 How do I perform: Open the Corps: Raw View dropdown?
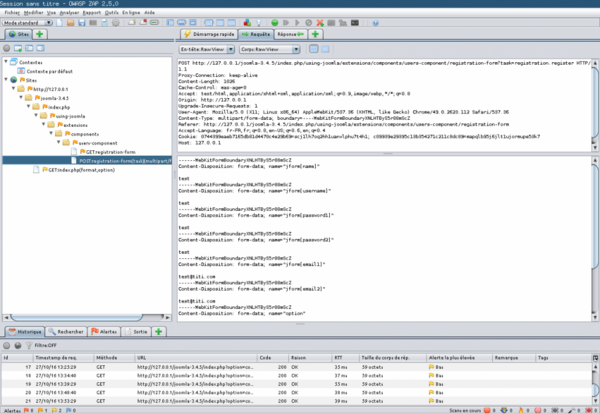coord(269,49)
